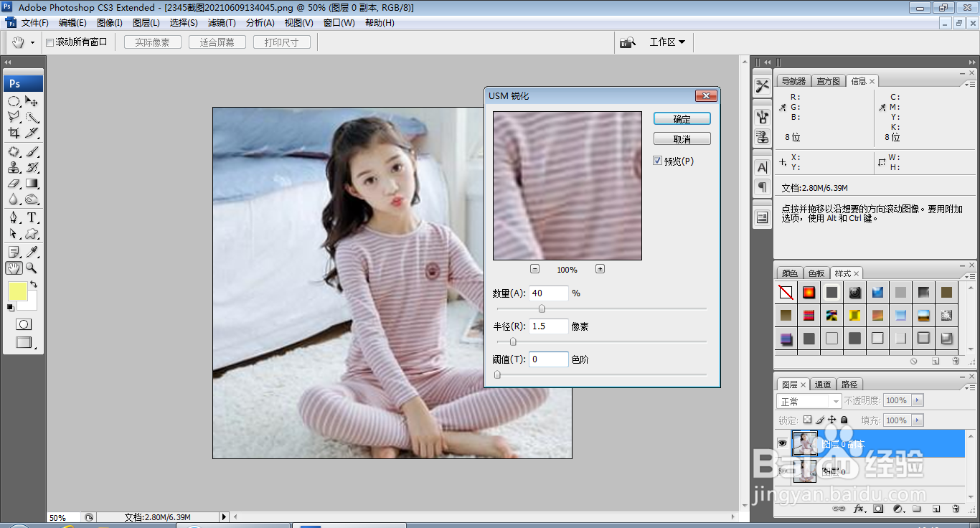Select the Blur tool

[14, 199]
